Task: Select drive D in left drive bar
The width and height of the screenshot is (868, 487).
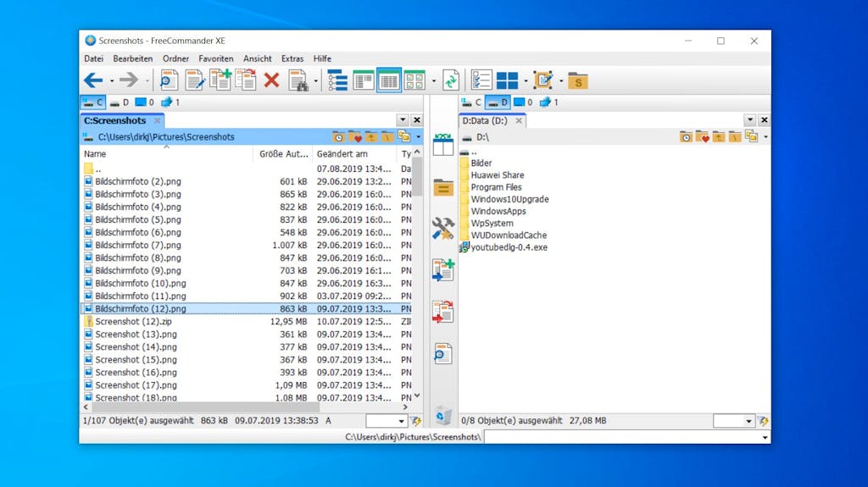Action: pos(119,102)
